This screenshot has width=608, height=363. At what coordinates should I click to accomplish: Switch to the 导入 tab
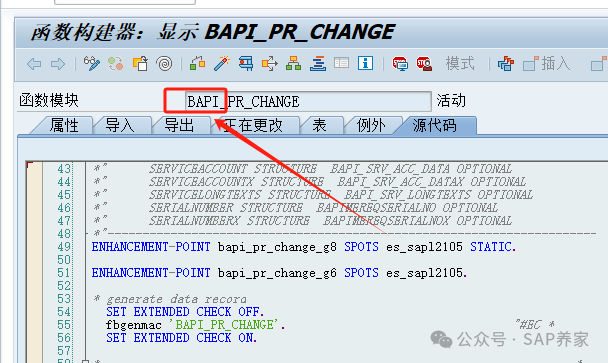click(x=120, y=125)
